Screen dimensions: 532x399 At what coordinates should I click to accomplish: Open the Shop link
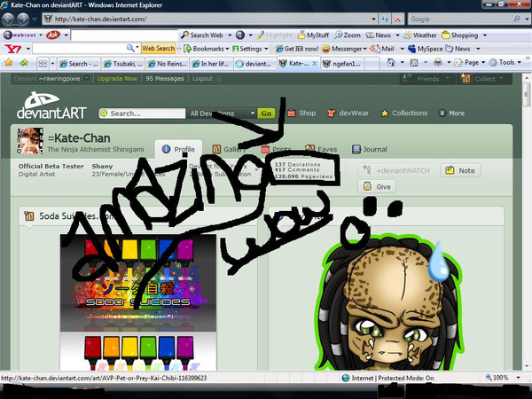point(301,113)
